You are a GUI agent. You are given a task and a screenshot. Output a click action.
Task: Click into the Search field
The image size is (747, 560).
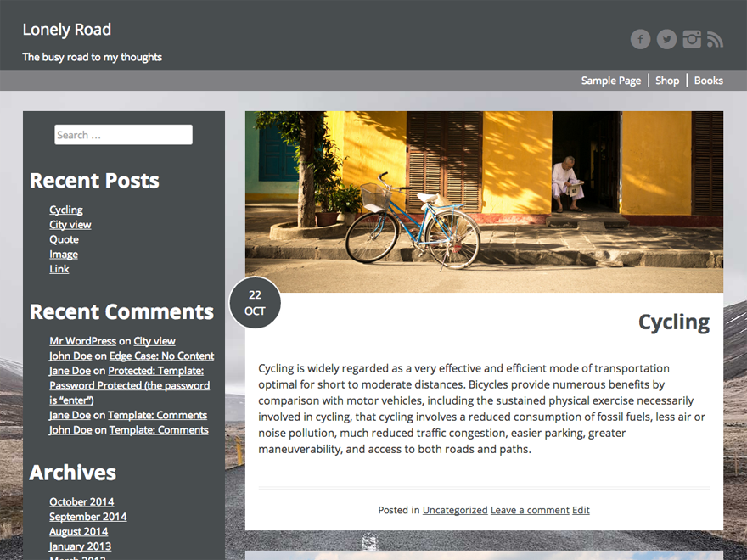123,135
